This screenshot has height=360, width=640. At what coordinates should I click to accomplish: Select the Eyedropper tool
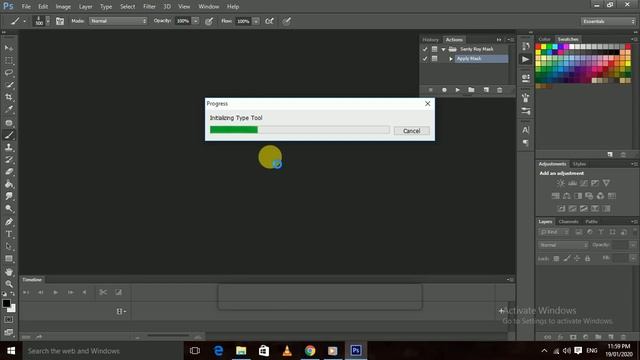(9, 109)
